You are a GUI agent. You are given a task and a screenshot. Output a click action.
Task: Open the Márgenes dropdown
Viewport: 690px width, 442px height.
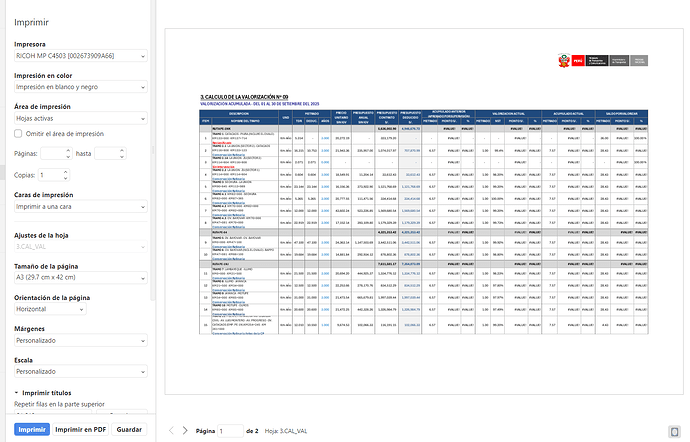80,341
